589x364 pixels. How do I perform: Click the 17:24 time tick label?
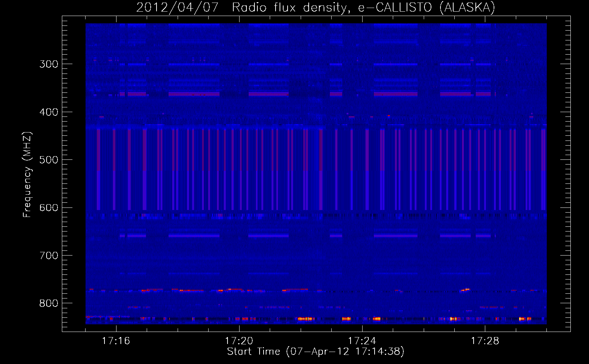362,341
